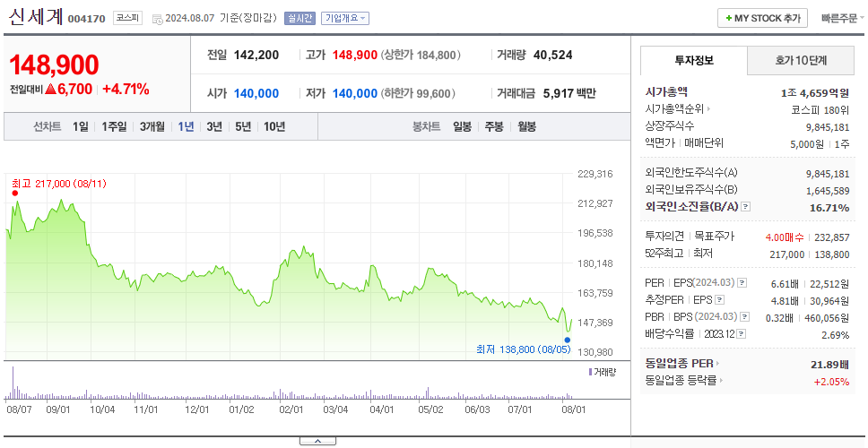Viewport: 868px width, 448px height.
Task: Click the 코스피 market badge
Action: 128,18
